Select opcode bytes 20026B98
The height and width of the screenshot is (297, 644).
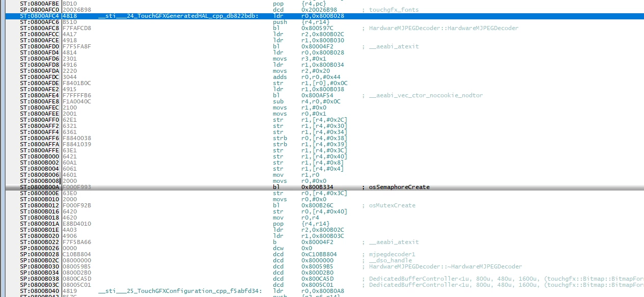point(77,10)
